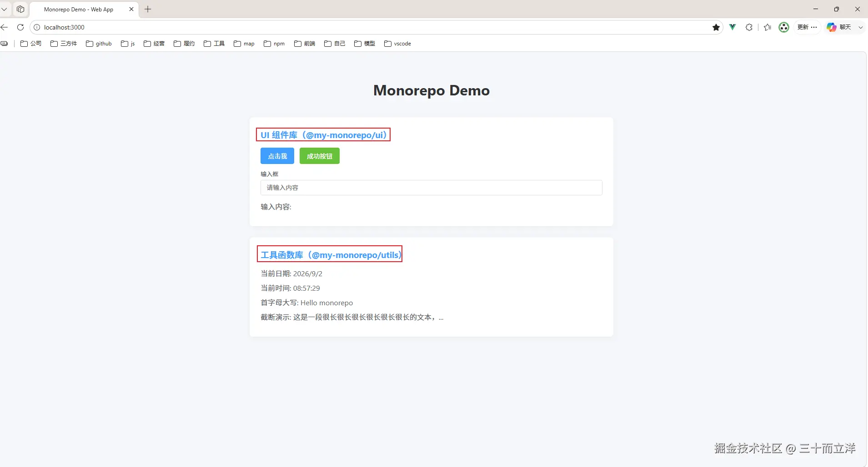This screenshot has height=467, width=868.
Task: Click the 更新 update button
Action: [x=807, y=27]
